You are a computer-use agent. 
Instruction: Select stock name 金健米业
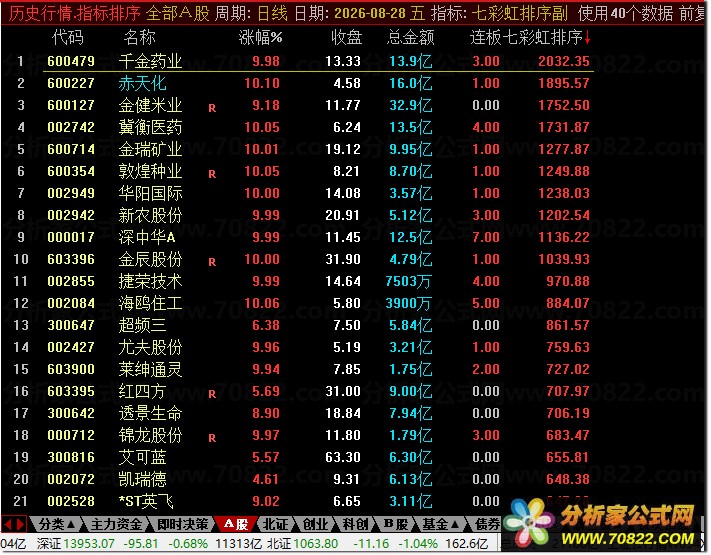pyautogui.click(x=150, y=105)
